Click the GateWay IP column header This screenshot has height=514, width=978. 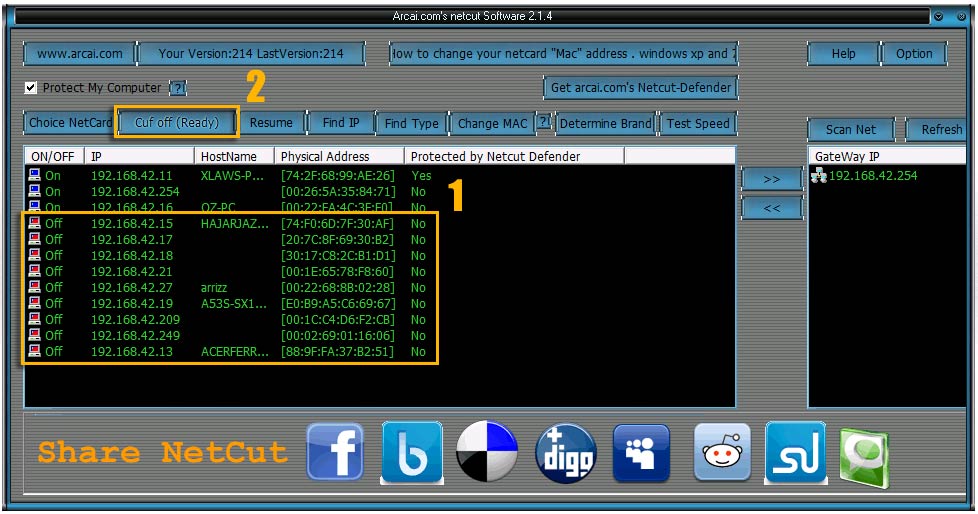click(x=888, y=157)
